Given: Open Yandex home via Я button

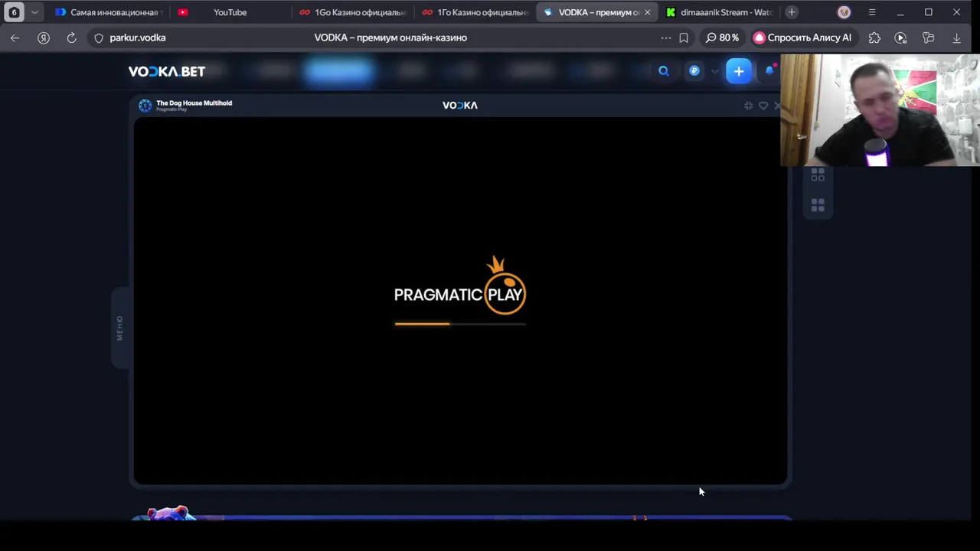Looking at the screenshot, I should (x=44, y=37).
